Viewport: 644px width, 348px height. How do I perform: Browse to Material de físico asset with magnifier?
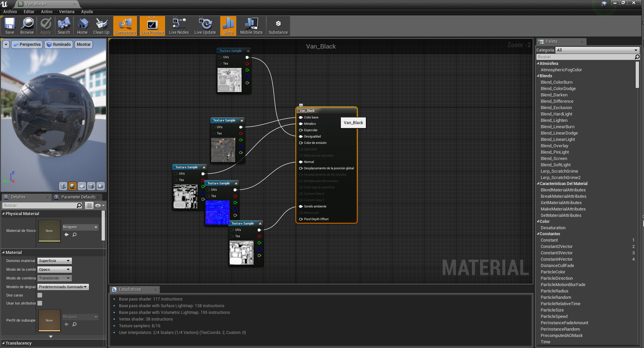point(75,235)
